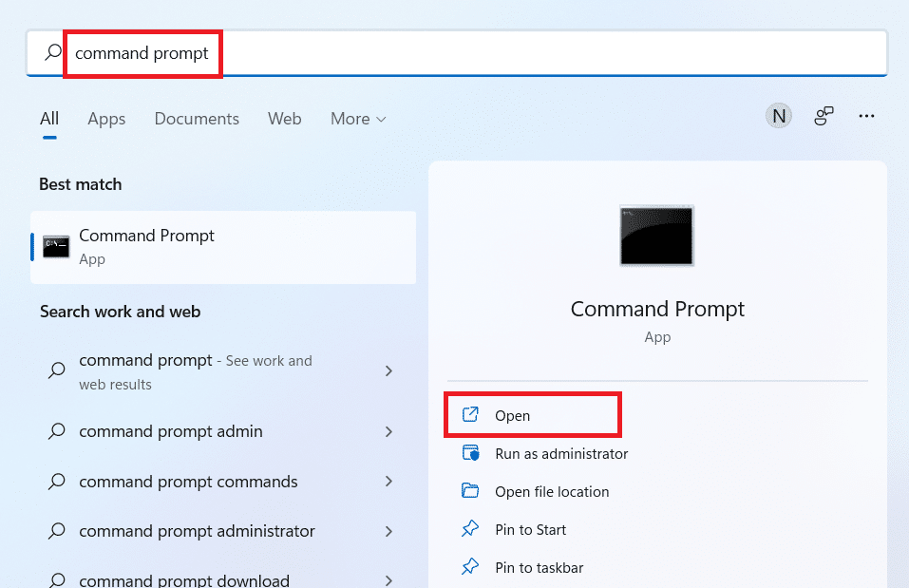The height and width of the screenshot is (588, 909).
Task: Switch to the Web tab
Action: tap(284, 119)
